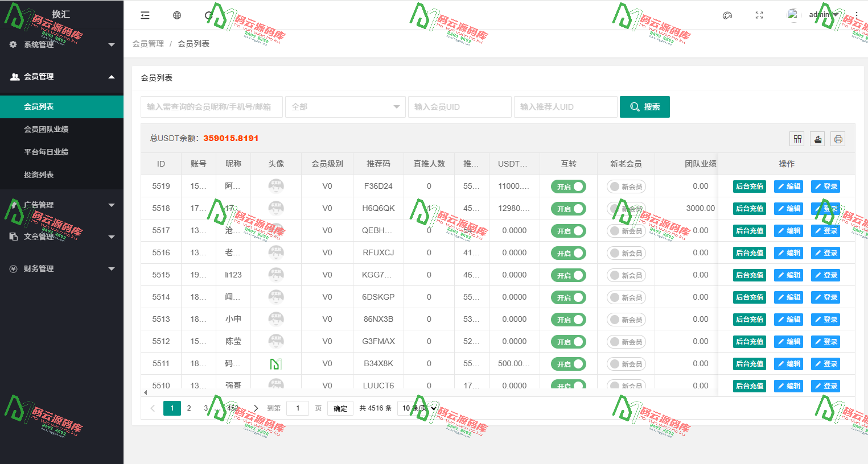Viewport: 868px width, 464px height.
Task: Open the language globe icon
Action: click(177, 15)
